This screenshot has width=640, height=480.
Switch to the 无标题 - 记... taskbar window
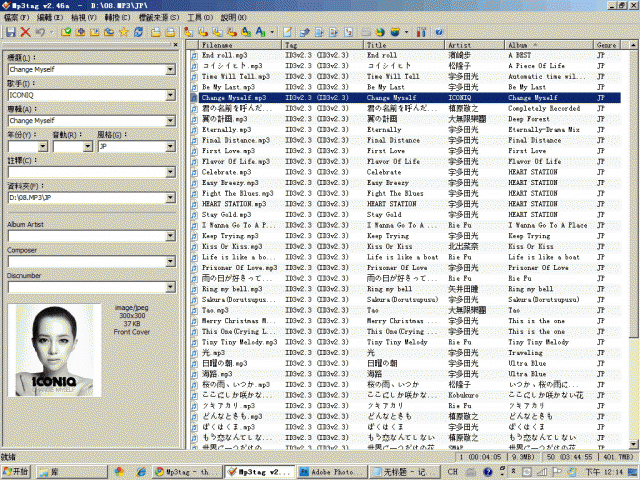[x=404, y=472]
